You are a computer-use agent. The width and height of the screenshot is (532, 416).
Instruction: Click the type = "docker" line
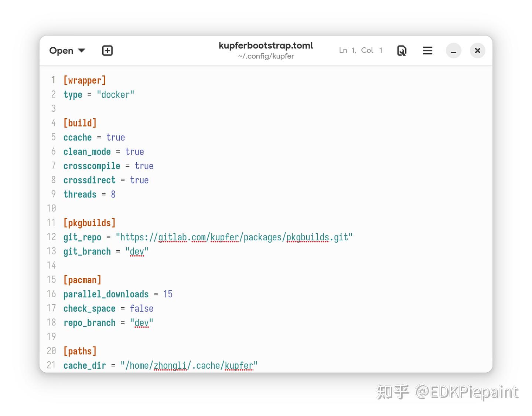pyautogui.click(x=99, y=95)
